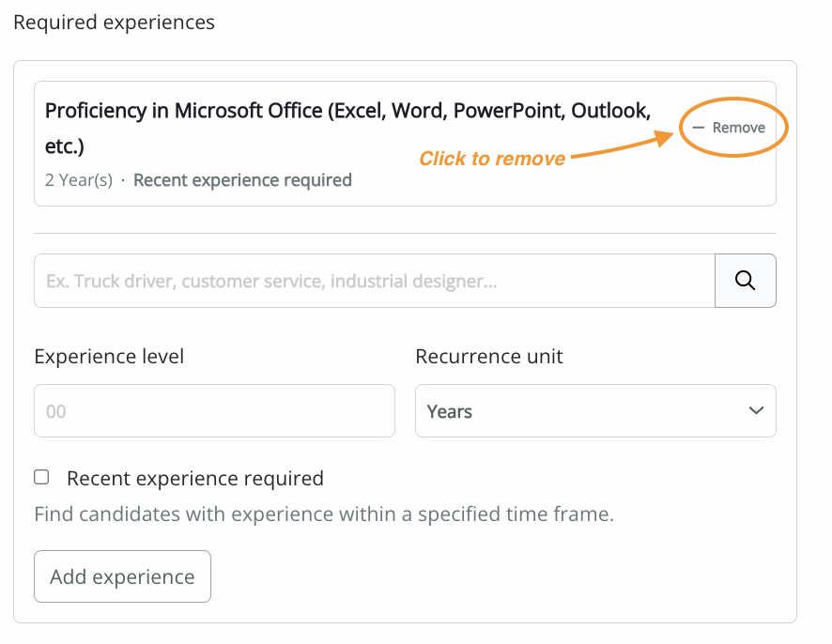This screenshot has width=832, height=644.
Task: Click the 'Experience level' field label
Action: (x=109, y=357)
